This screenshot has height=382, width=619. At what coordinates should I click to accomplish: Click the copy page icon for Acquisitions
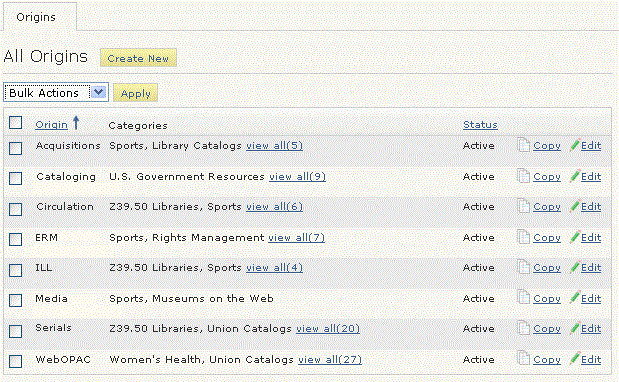(523, 145)
